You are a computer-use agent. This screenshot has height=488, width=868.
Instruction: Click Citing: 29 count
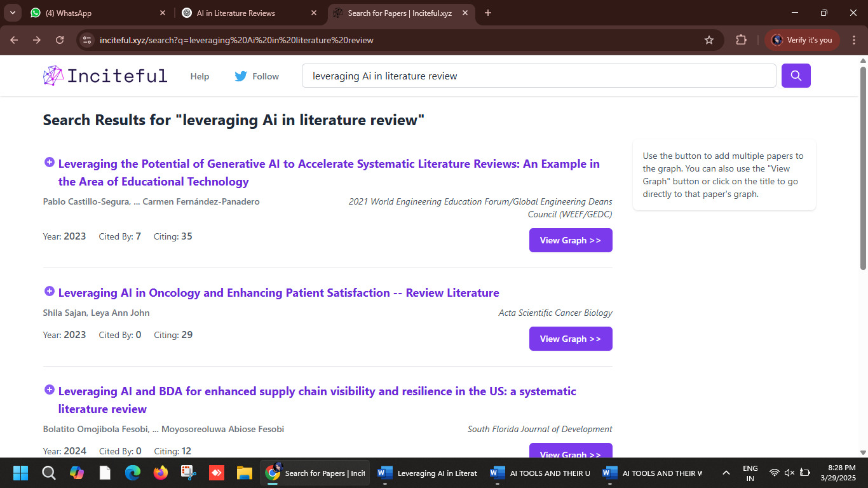tap(173, 335)
